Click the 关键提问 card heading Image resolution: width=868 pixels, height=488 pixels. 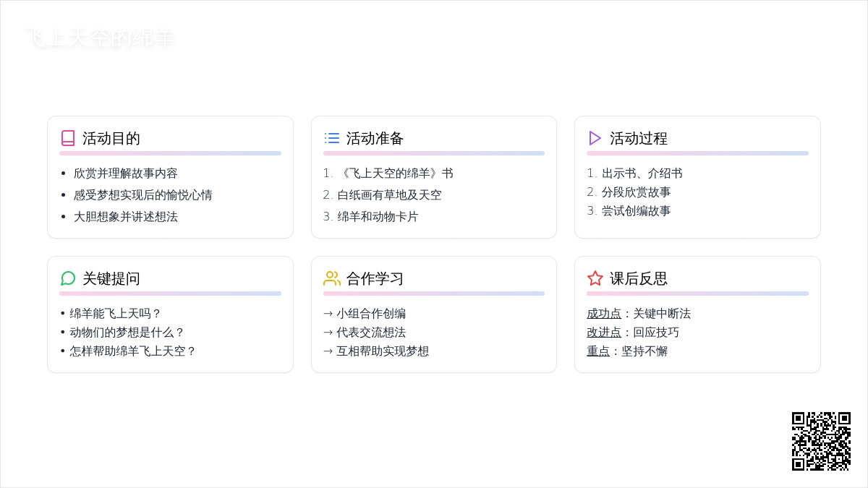point(111,278)
